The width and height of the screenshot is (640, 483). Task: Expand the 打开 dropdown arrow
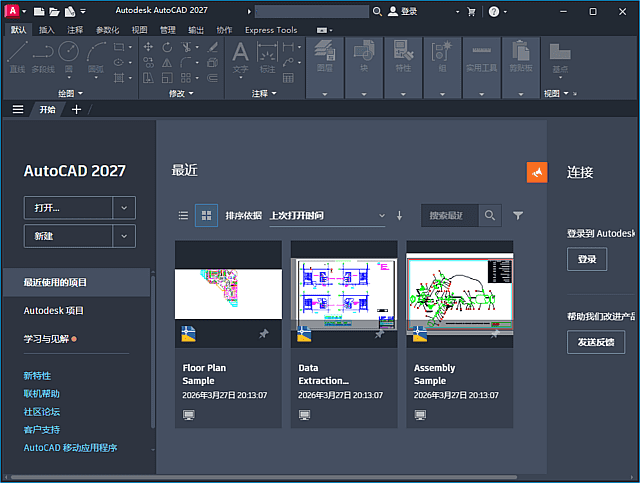[x=124, y=208]
